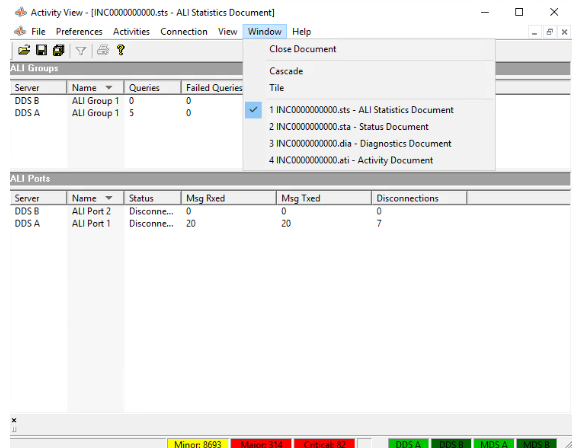The width and height of the screenshot is (578, 448).
Task: Click red Major alarm count indicator
Action: coord(261,444)
